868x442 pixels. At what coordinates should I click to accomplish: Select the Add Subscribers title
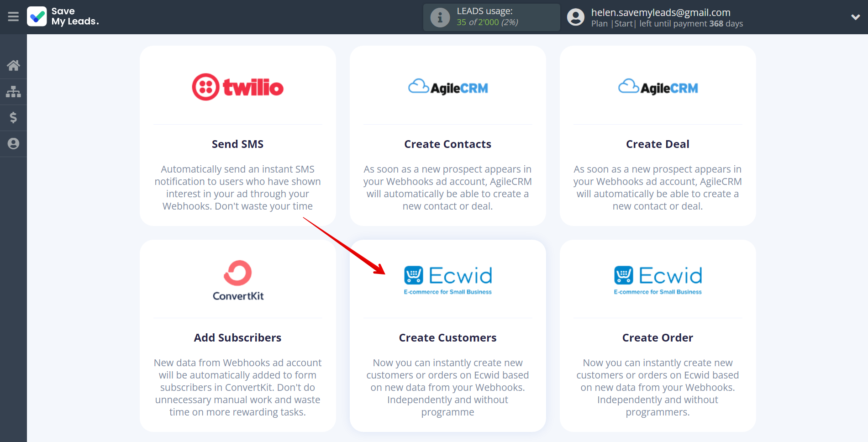[x=238, y=338]
